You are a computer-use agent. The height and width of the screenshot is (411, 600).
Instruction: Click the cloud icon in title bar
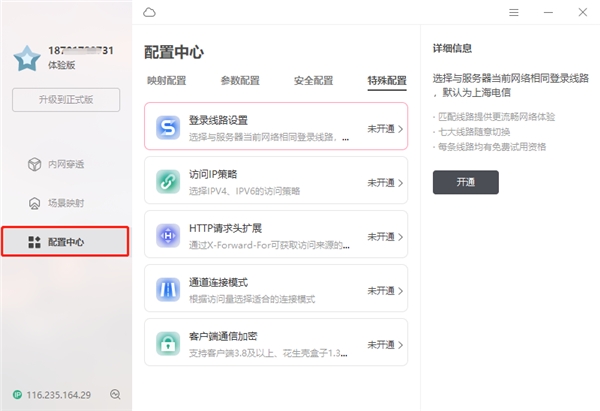150,12
